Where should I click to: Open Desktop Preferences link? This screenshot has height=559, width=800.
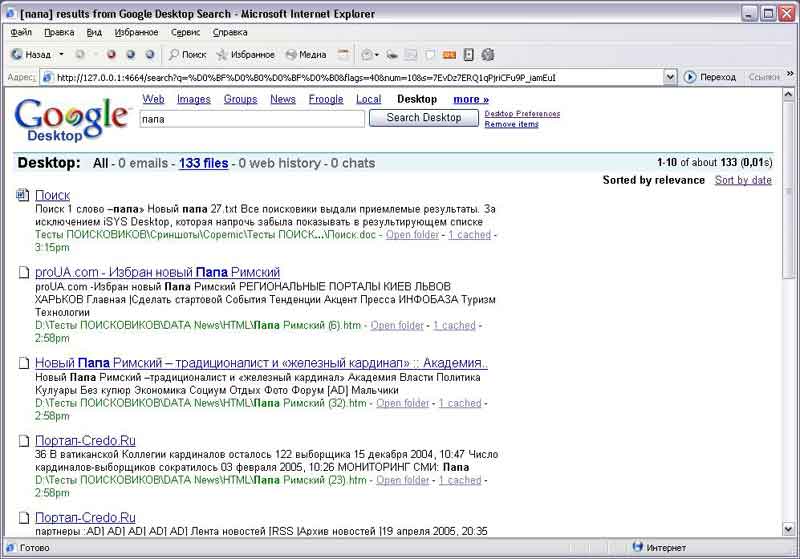point(522,114)
